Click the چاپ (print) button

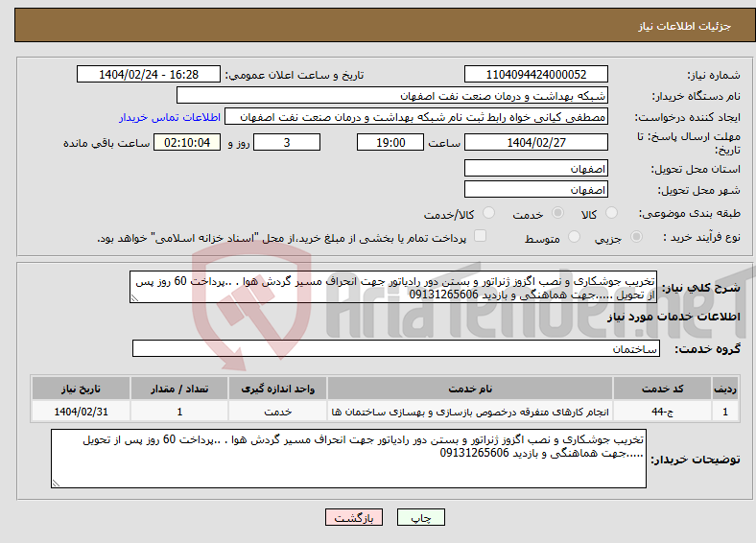tap(420, 517)
